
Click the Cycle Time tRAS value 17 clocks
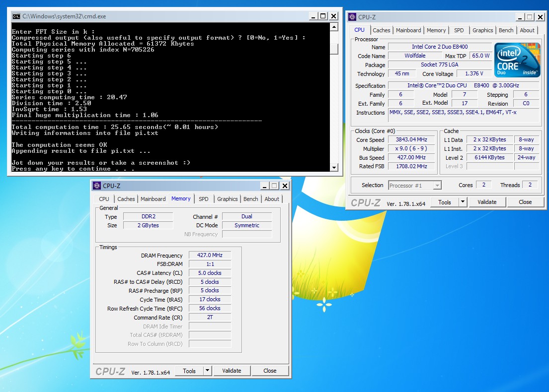(x=210, y=299)
